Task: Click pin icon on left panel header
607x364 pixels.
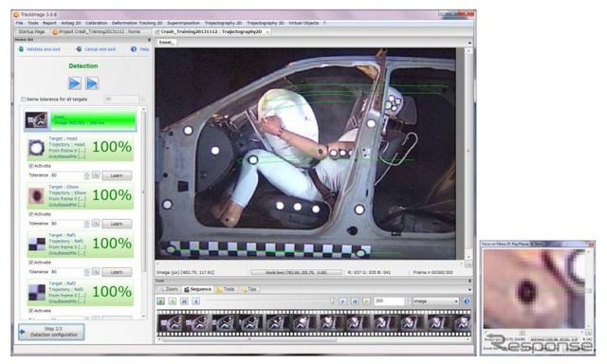Action: pyautogui.click(x=149, y=40)
